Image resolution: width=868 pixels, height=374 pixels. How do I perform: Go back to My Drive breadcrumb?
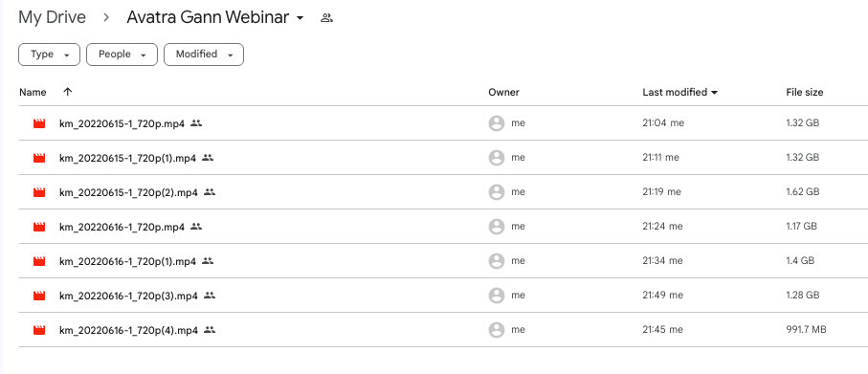(x=52, y=18)
